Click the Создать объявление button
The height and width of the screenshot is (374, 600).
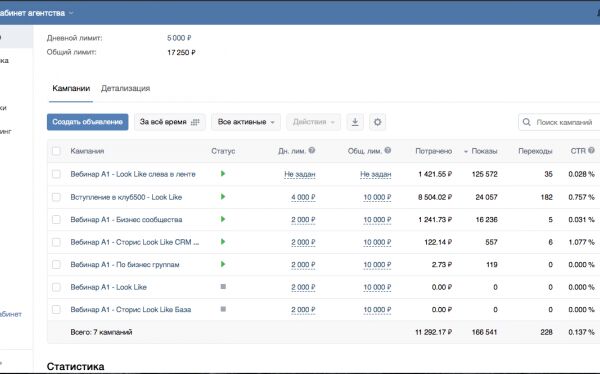pyautogui.click(x=88, y=122)
